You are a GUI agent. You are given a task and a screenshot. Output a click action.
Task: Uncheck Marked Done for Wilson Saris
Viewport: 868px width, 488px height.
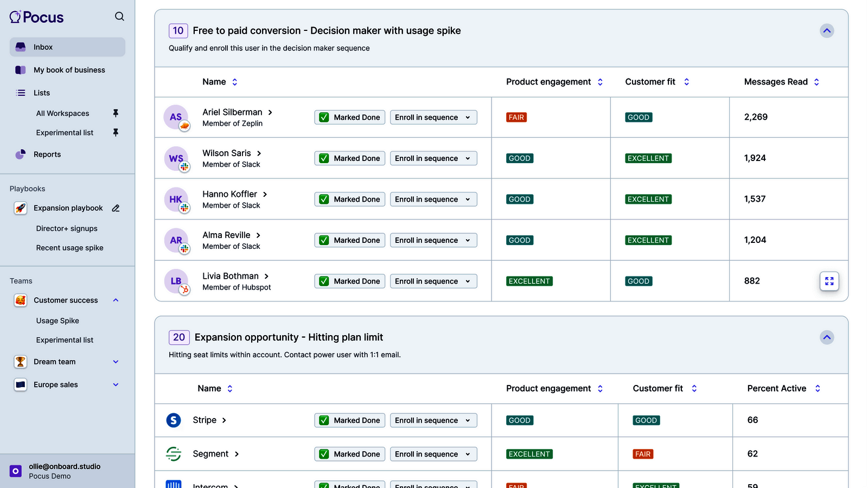click(324, 158)
